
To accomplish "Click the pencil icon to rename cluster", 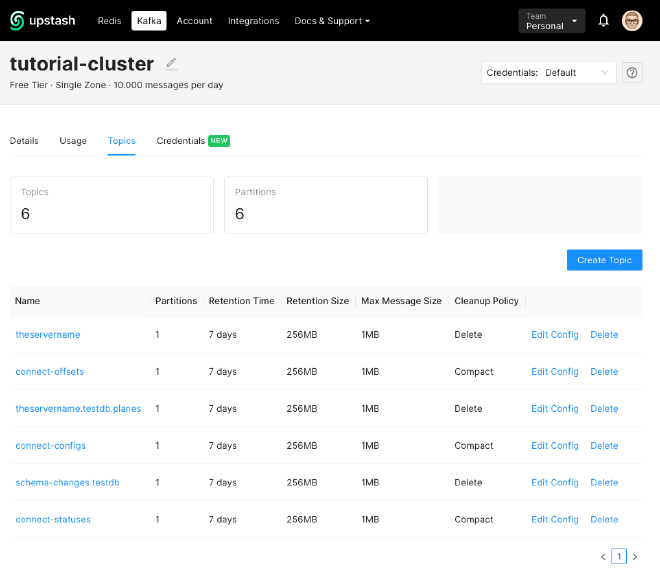I will coord(171,64).
